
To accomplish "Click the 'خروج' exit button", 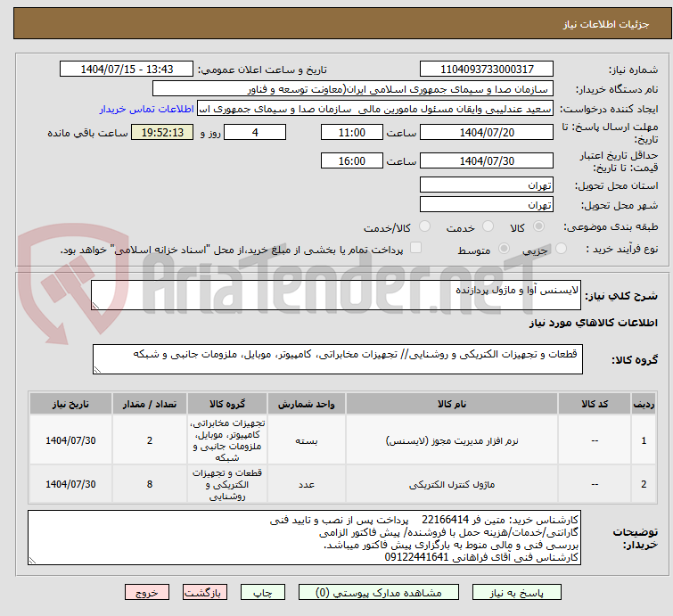I will pos(147,593).
